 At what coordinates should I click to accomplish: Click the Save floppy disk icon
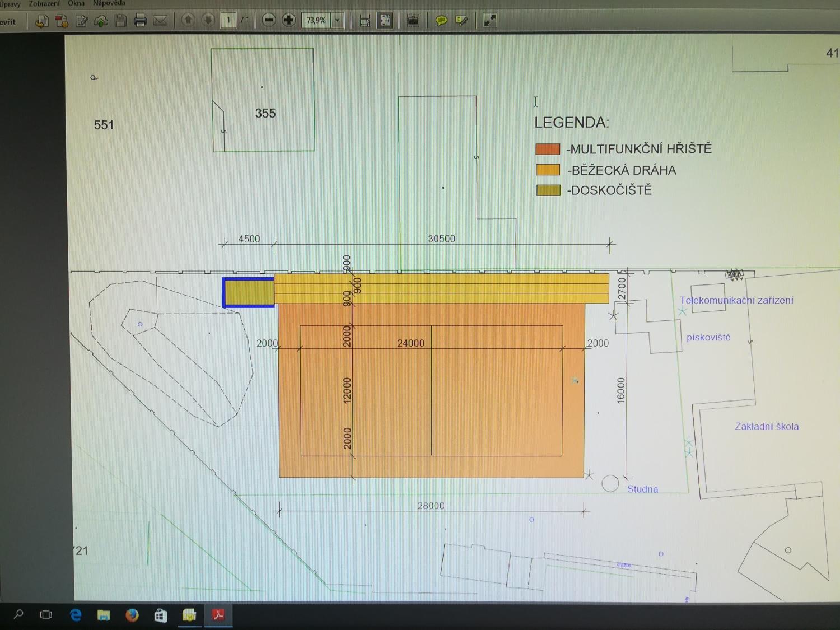pyautogui.click(x=120, y=21)
